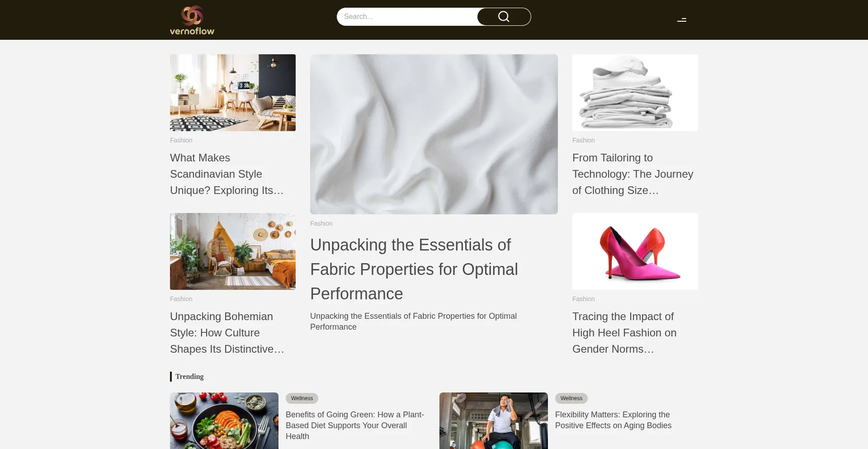Image resolution: width=868 pixels, height=449 pixels.
Task: Read 'What Makes Scandinavian Style Unique' article
Action: [227, 174]
